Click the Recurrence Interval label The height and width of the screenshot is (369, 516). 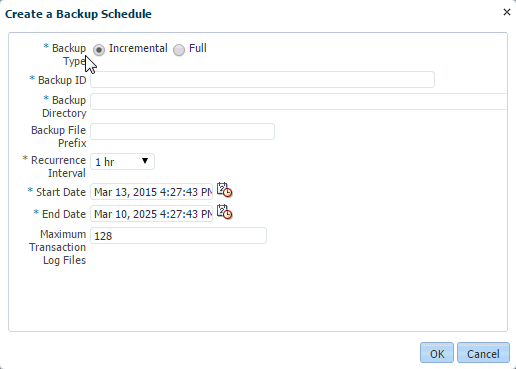(x=54, y=167)
